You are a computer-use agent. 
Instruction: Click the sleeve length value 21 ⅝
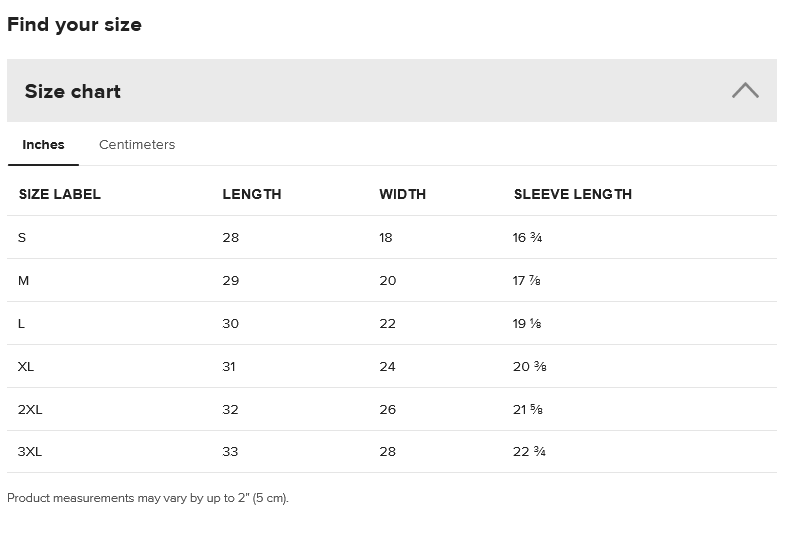(x=527, y=410)
